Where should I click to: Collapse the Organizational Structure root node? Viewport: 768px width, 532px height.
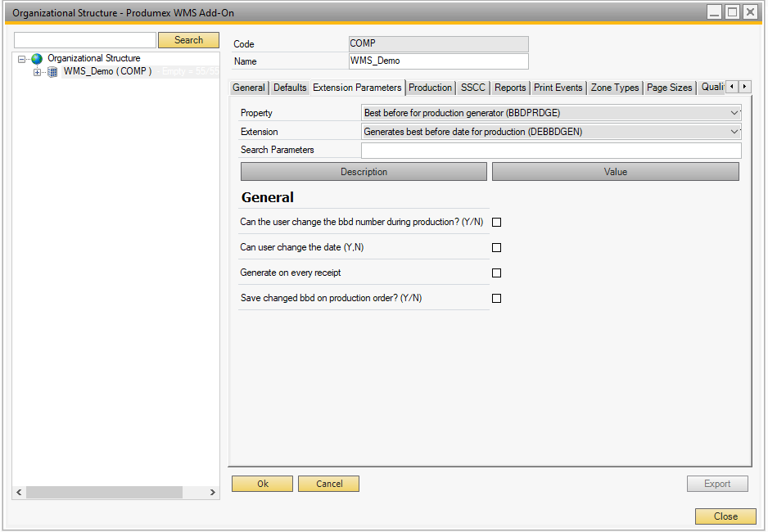point(22,59)
